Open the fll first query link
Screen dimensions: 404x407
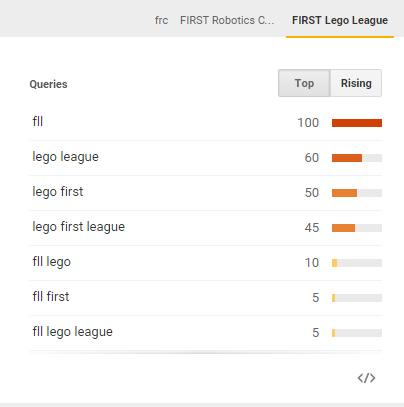coord(51,296)
